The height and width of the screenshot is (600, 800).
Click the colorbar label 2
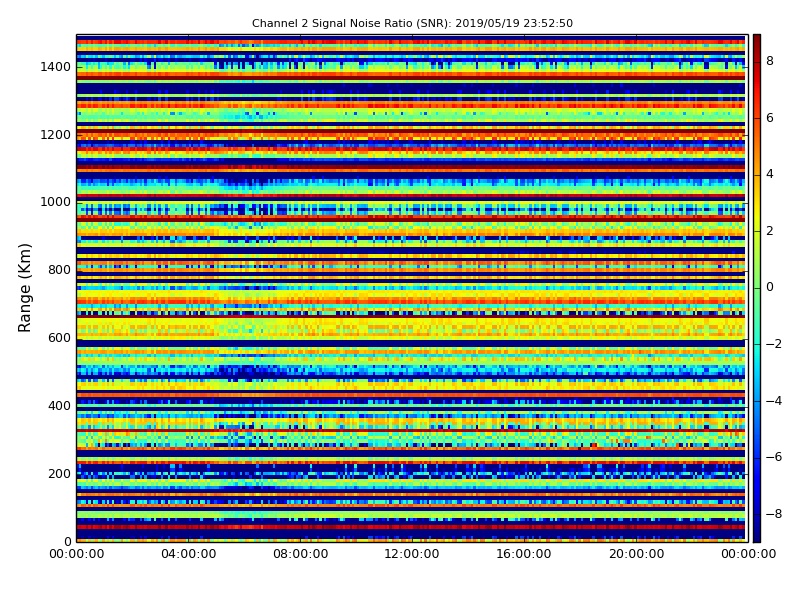pyautogui.click(x=770, y=231)
